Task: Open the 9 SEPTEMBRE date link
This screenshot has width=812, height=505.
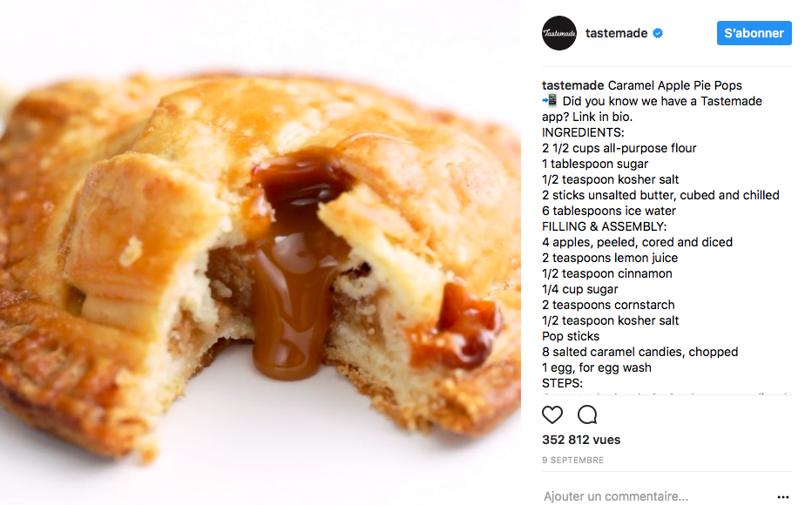Action: (x=572, y=460)
